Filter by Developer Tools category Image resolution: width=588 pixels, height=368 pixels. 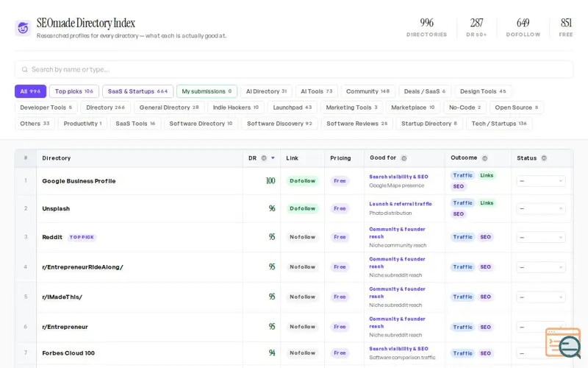coord(46,107)
